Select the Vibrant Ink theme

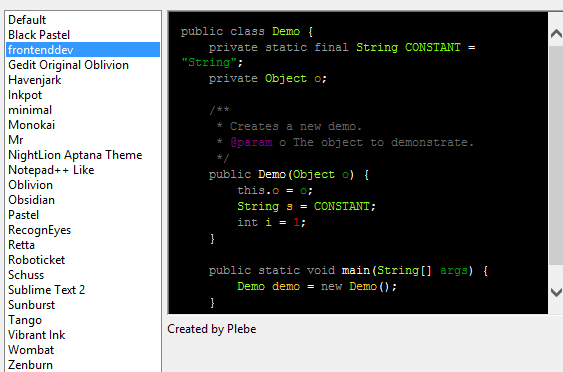(83, 335)
